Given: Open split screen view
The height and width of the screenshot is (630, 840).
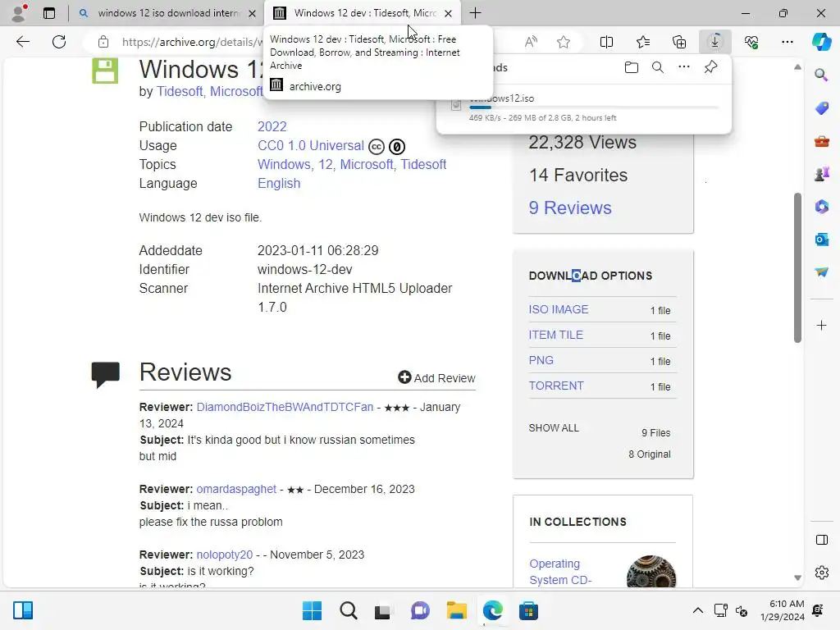Looking at the screenshot, I should pyautogui.click(x=606, y=42).
